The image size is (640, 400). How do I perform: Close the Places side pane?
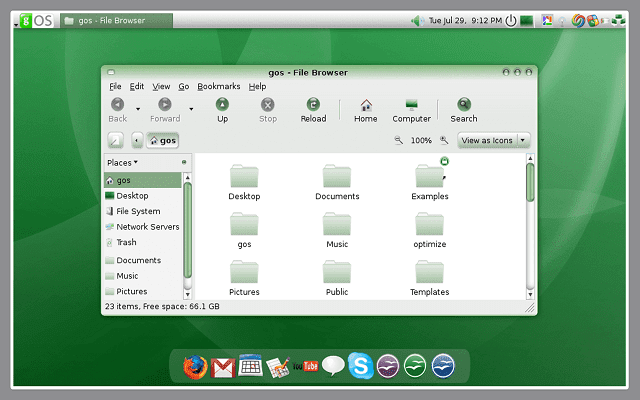click(184, 162)
